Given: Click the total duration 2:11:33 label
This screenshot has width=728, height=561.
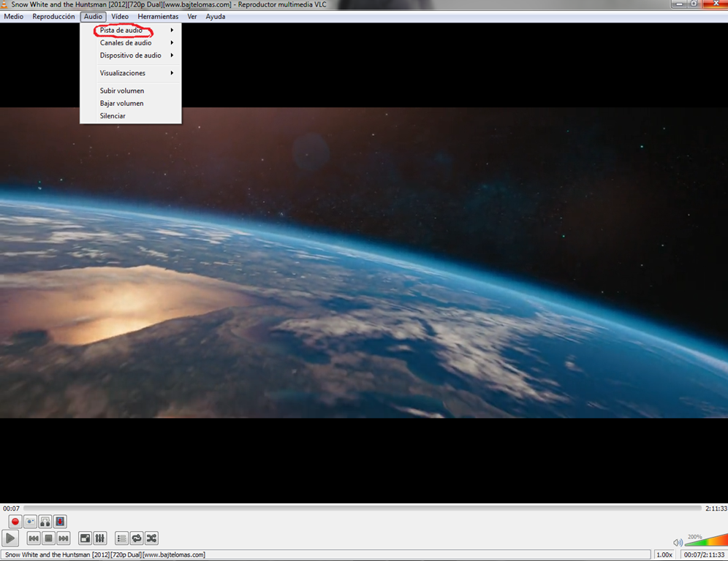Looking at the screenshot, I should click(716, 508).
